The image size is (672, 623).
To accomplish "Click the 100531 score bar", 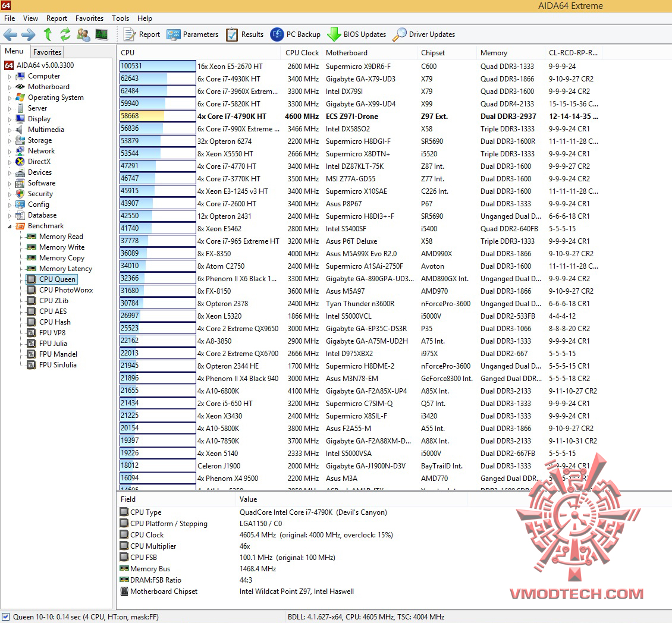I will click(157, 66).
